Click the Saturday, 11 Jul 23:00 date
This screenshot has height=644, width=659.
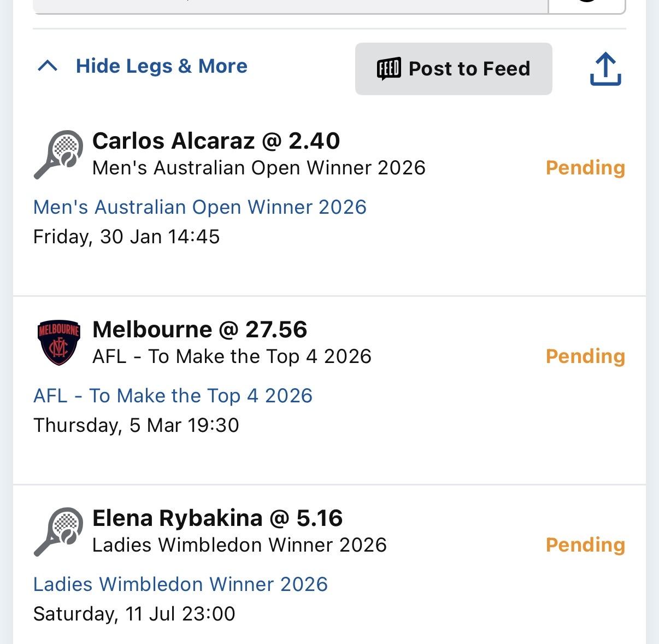coord(134,614)
